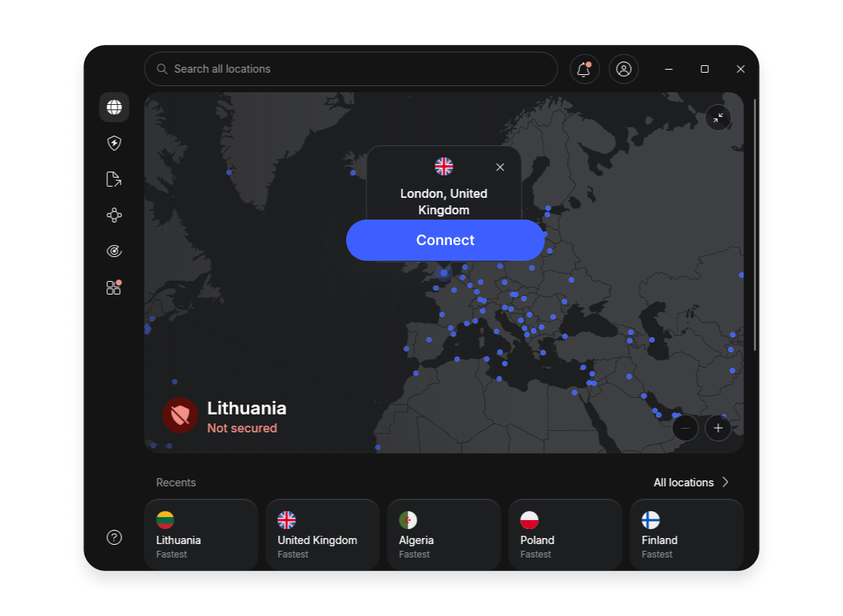Screen dimensions: 843x616
Task: Select the Finland recent card
Action: pyautogui.click(x=686, y=534)
